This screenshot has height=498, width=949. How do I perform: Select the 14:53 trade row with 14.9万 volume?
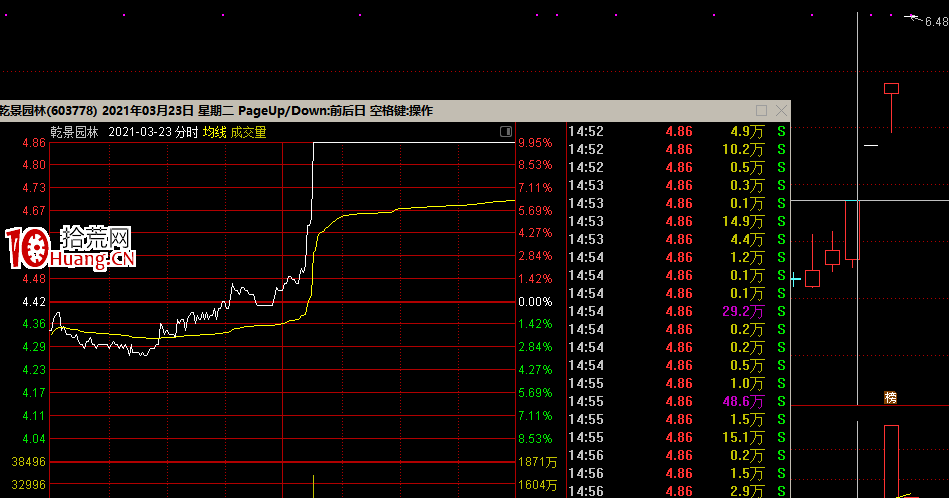(677, 221)
